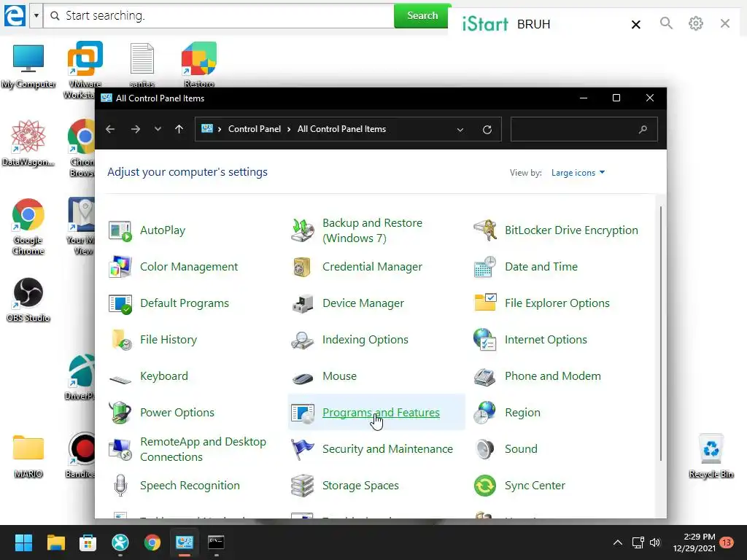
Task: Open File Explorer from taskbar
Action: [x=55, y=542]
